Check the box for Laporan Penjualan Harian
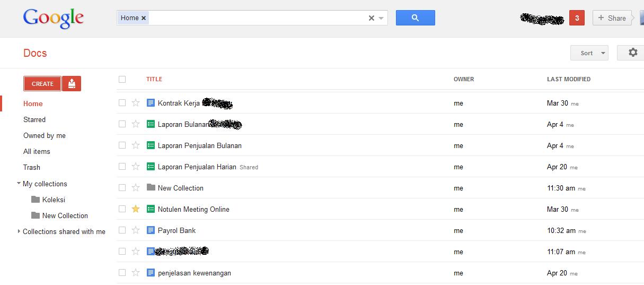Screen dimensions: 644x285 [122, 167]
